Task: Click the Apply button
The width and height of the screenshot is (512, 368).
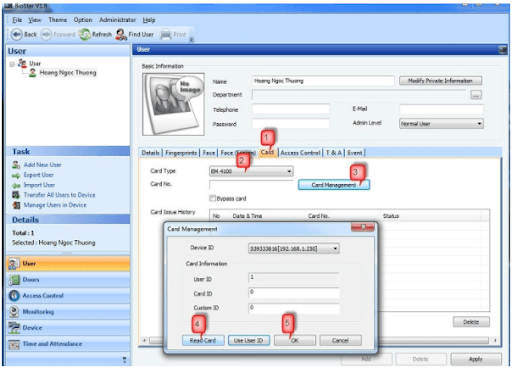Action: pyautogui.click(x=476, y=359)
